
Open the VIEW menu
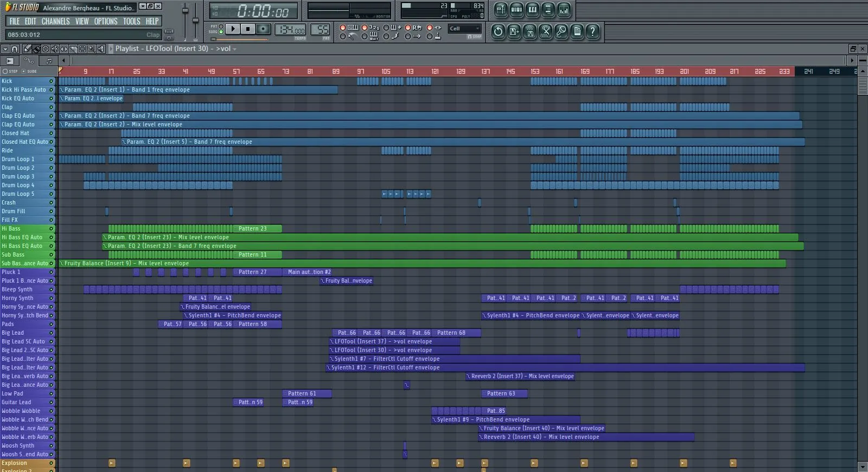click(82, 21)
